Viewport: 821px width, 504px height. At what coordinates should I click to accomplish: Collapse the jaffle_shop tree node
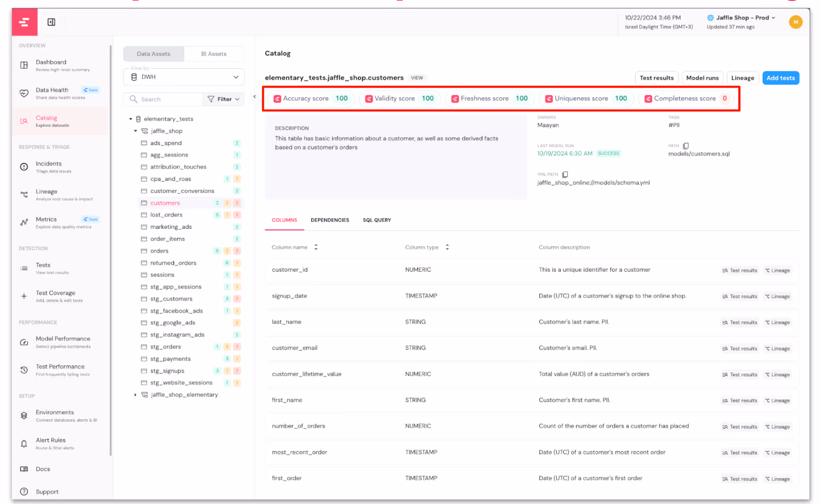pyautogui.click(x=136, y=130)
